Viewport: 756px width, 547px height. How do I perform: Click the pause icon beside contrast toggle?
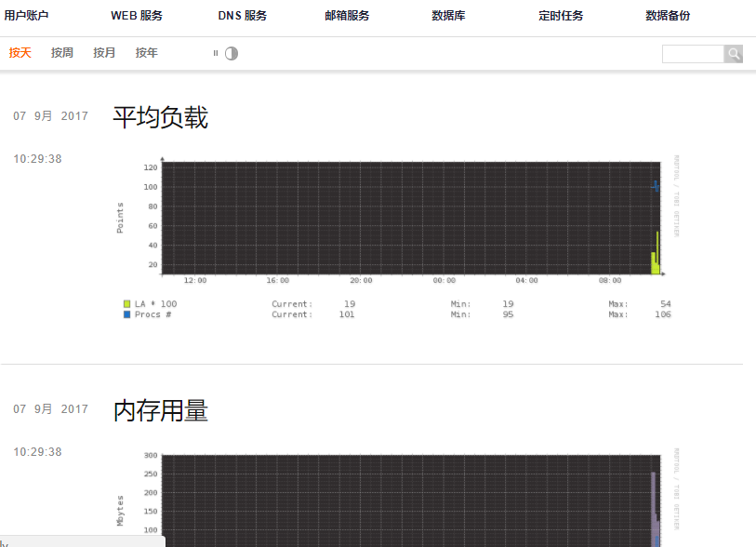coord(216,53)
